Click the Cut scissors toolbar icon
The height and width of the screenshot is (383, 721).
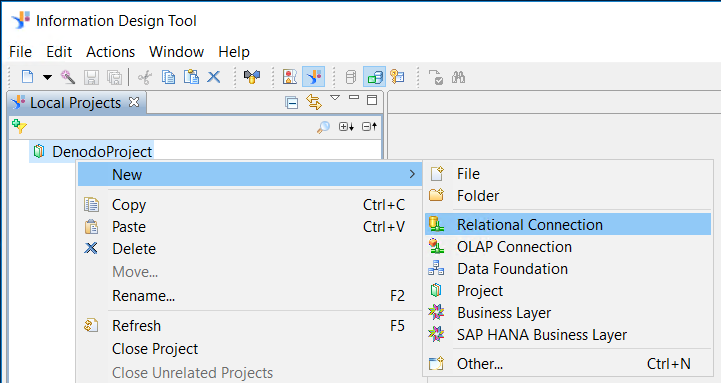pyautogui.click(x=145, y=77)
